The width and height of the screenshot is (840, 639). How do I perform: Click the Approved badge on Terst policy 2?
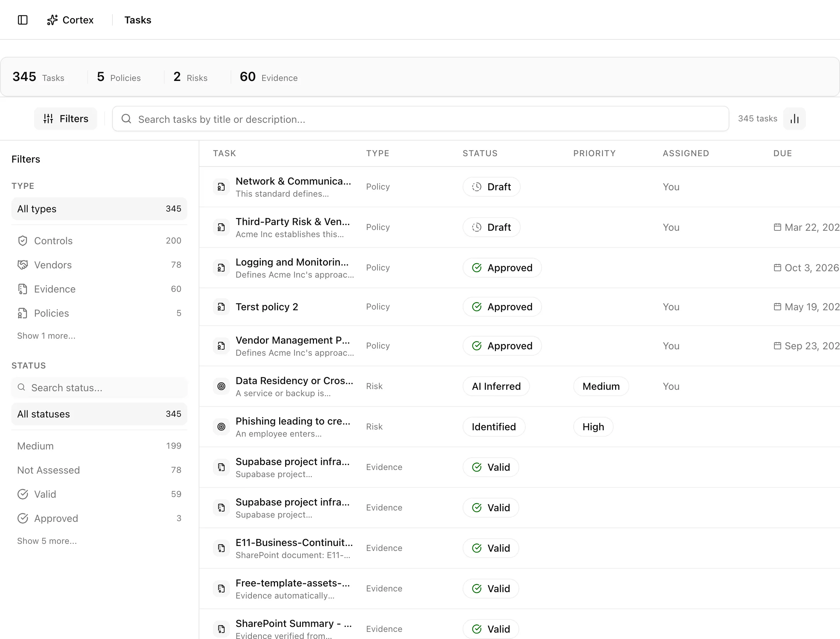(x=502, y=307)
